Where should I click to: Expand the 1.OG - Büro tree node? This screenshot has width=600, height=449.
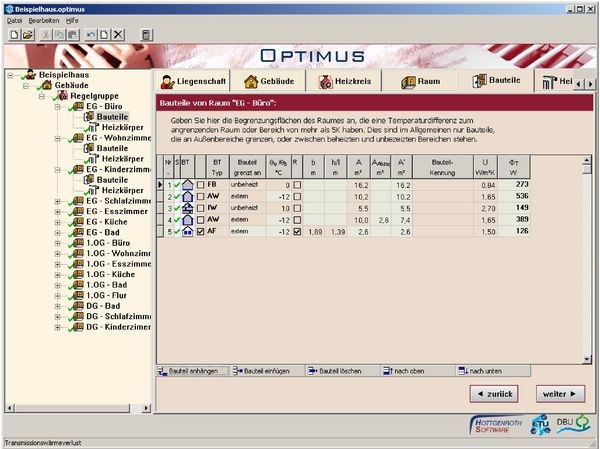pyautogui.click(x=57, y=242)
